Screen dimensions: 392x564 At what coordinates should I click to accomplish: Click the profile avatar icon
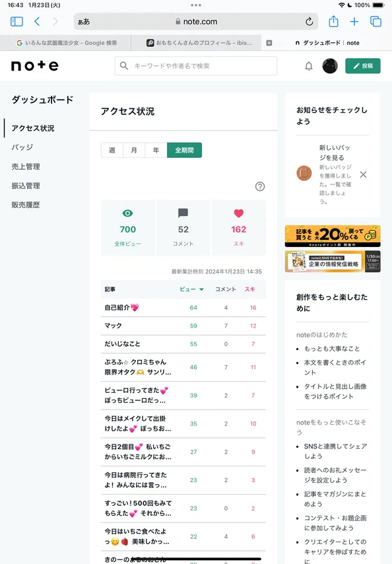(x=330, y=66)
